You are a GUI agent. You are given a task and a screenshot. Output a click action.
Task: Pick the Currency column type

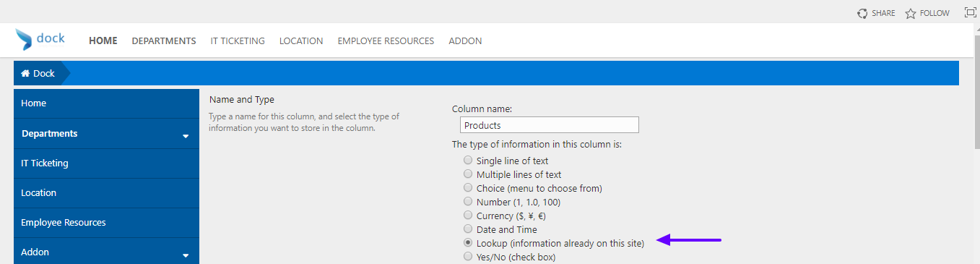click(469, 216)
